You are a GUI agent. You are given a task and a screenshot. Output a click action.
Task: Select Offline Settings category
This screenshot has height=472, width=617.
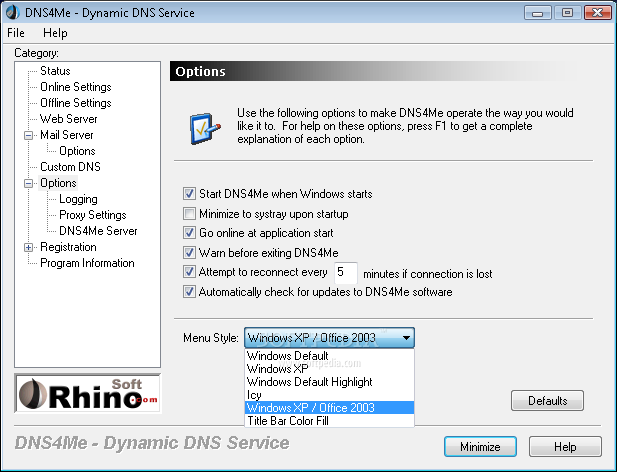click(x=76, y=103)
